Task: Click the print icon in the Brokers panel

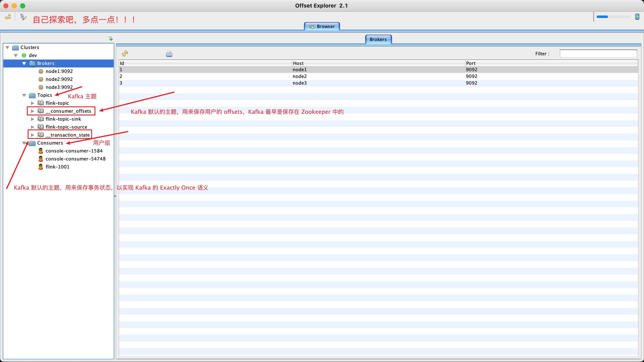Action: click(x=169, y=54)
